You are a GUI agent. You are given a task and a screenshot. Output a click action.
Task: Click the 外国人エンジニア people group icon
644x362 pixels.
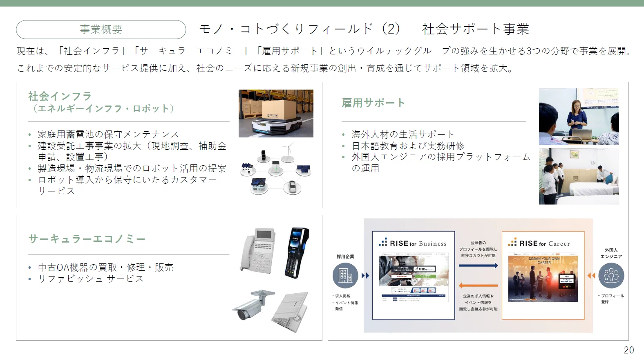coord(611,276)
